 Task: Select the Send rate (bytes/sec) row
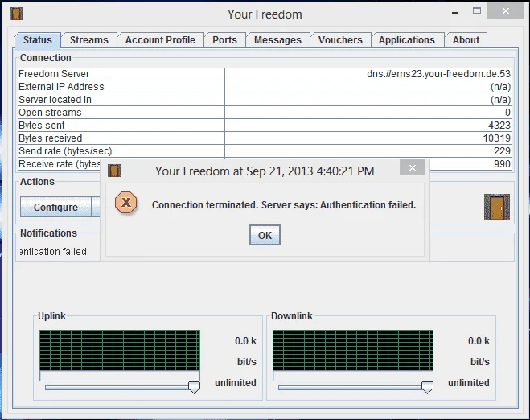265,150
